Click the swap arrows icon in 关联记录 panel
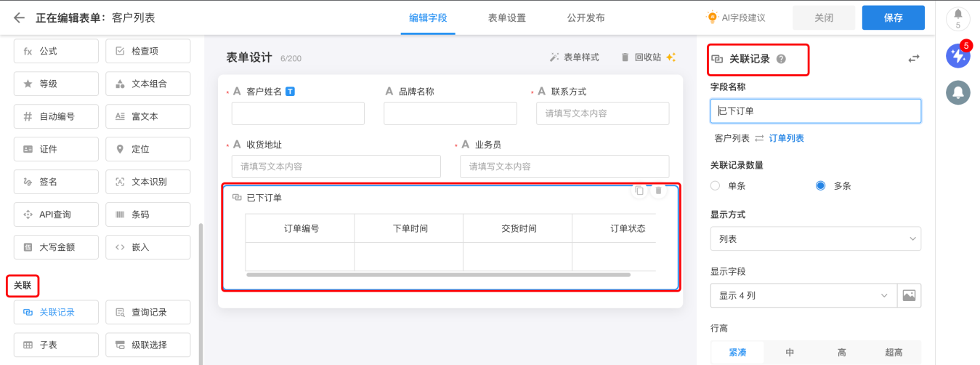Screen dimensions: 980x365 (913, 59)
